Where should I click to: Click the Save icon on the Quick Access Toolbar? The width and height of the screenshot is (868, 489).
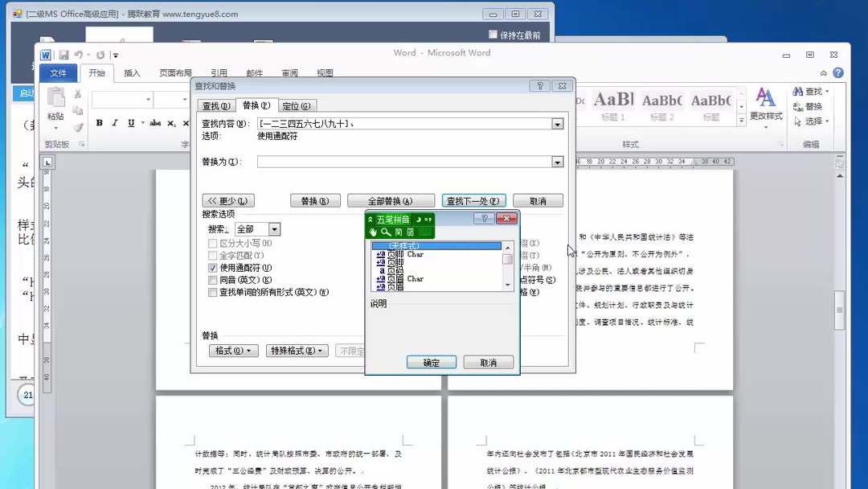coord(63,54)
